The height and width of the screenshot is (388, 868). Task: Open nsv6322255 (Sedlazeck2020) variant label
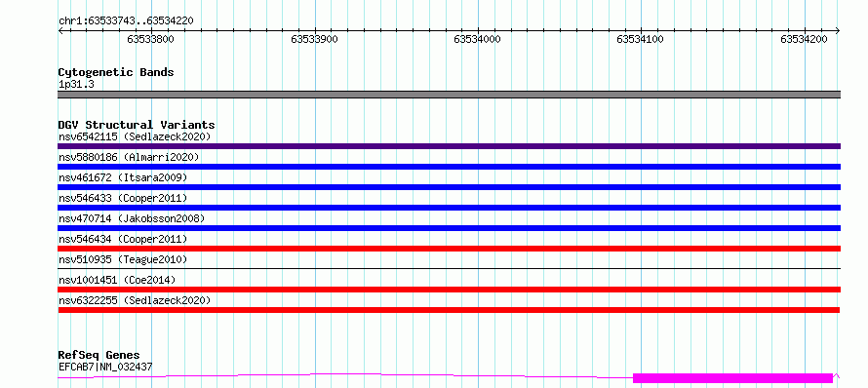(135, 300)
